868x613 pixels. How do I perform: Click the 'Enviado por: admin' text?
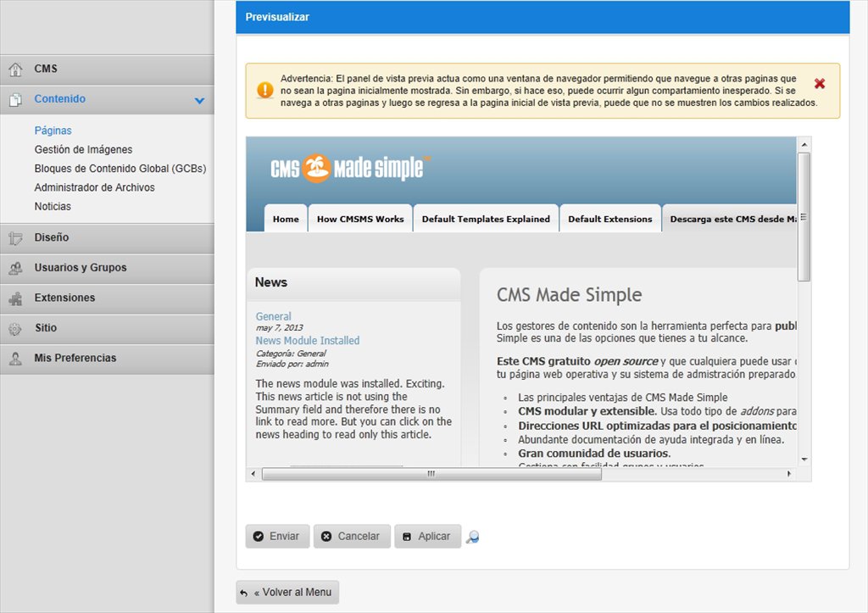pos(292,365)
